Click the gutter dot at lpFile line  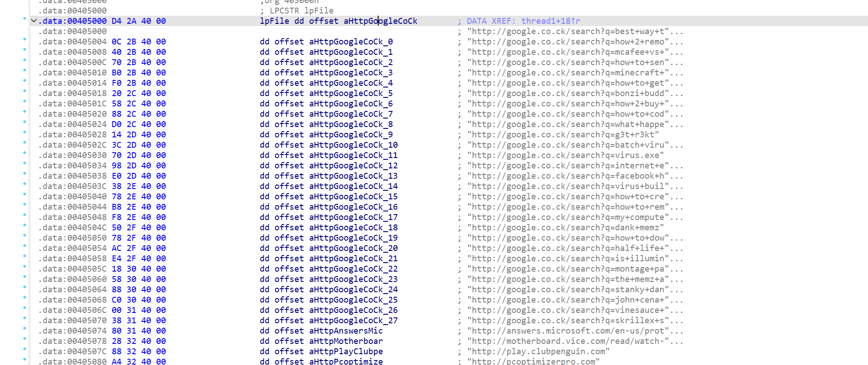(25, 19)
